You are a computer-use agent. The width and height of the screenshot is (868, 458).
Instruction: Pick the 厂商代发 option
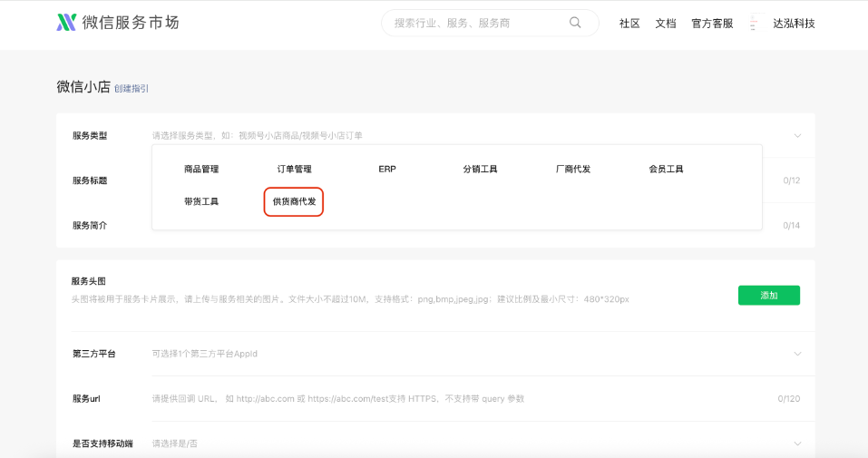pos(573,170)
